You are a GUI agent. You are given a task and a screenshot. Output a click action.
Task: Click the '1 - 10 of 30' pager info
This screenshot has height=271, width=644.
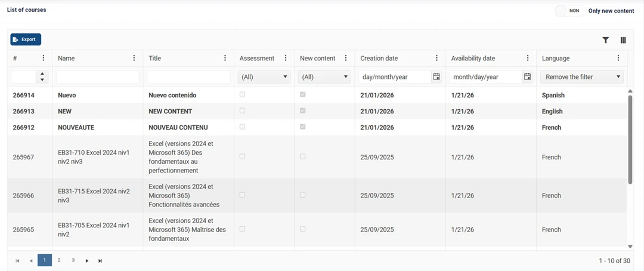(614, 261)
